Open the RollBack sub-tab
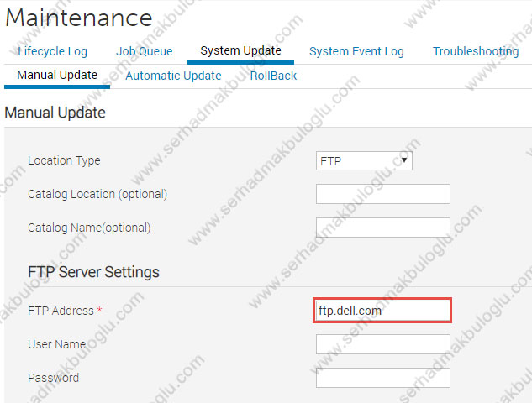Viewport: 532px width, 403px height. pyautogui.click(x=273, y=76)
